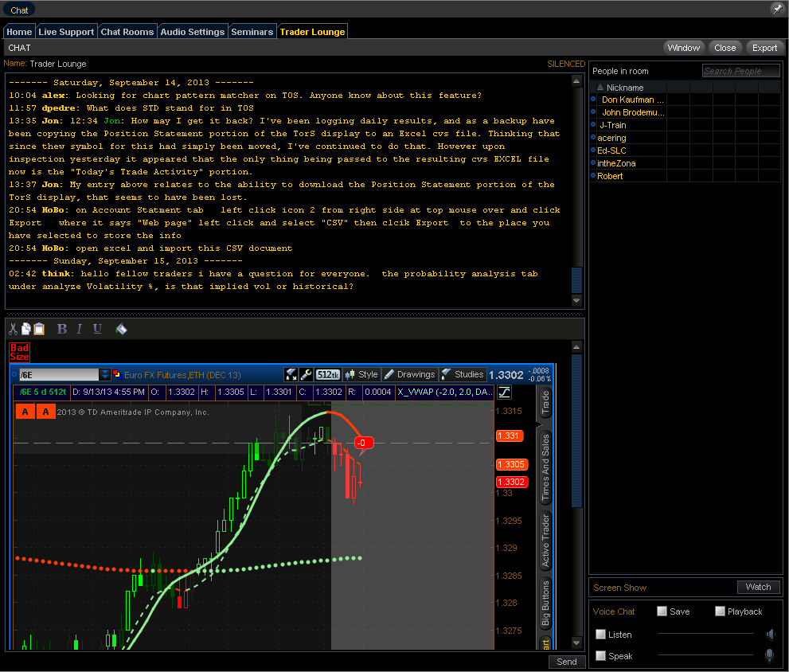Image resolution: width=789 pixels, height=672 pixels.
Task: Click the pin icon in Chat title bar
Action: pos(777,9)
